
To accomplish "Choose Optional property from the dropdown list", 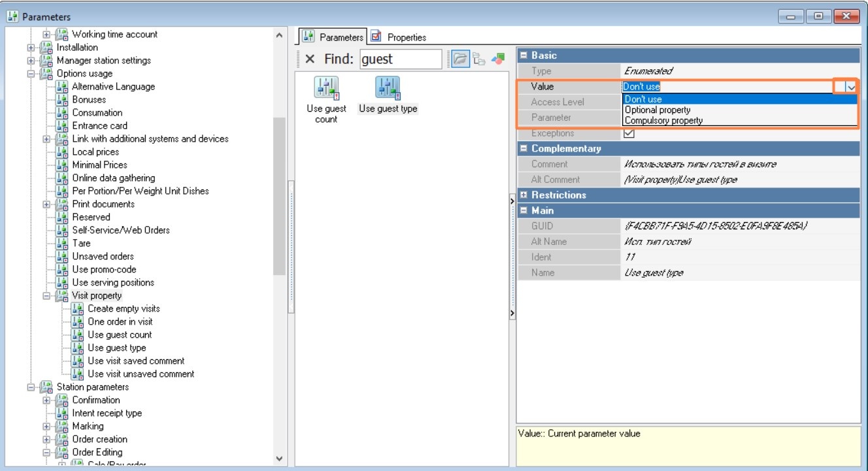I will [x=657, y=110].
